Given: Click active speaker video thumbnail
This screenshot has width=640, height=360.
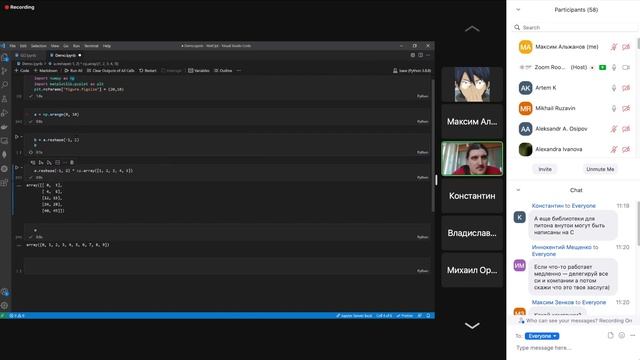Looking at the screenshot, I should click(472, 159).
